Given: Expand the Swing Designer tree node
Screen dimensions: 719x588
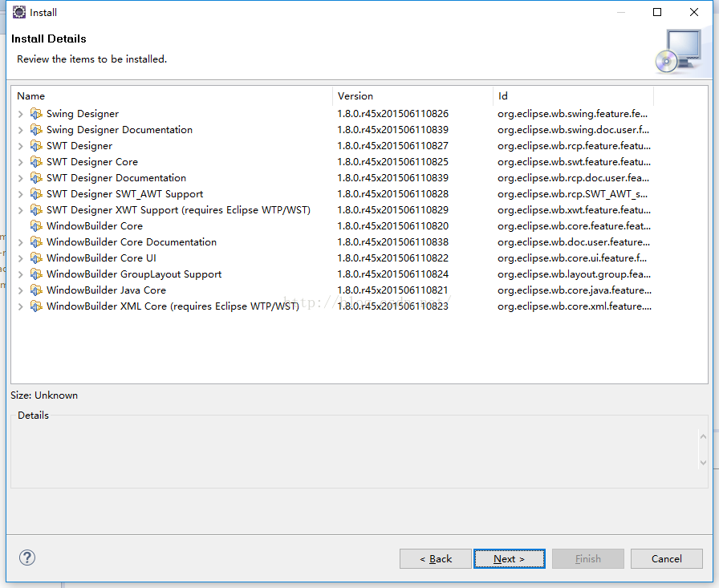Looking at the screenshot, I should pos(20,114).
